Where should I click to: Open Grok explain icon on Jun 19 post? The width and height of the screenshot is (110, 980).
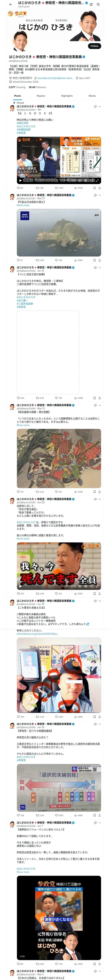(x=95, y=724)
